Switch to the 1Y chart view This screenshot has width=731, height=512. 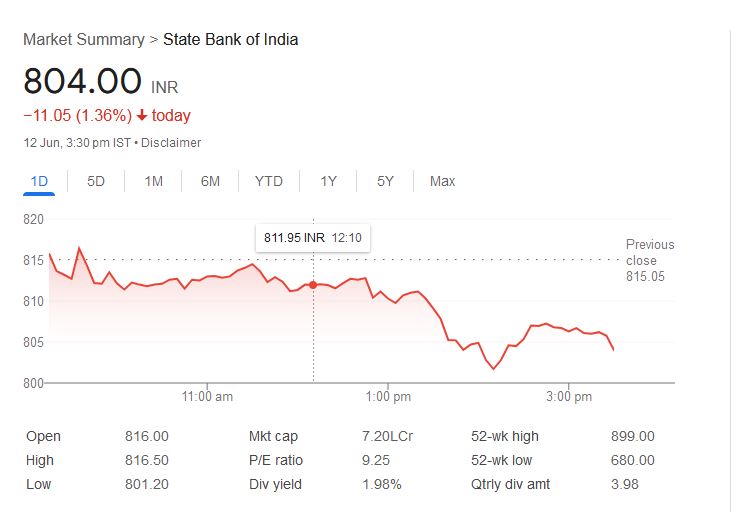click(328, 181)
